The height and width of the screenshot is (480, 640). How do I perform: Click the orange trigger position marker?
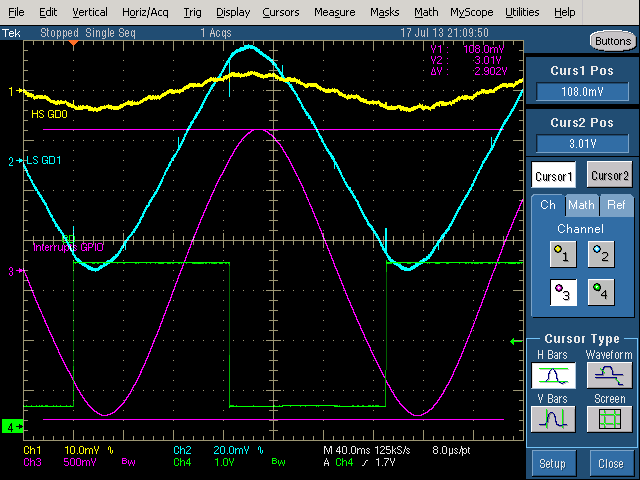tap(72, 44)
